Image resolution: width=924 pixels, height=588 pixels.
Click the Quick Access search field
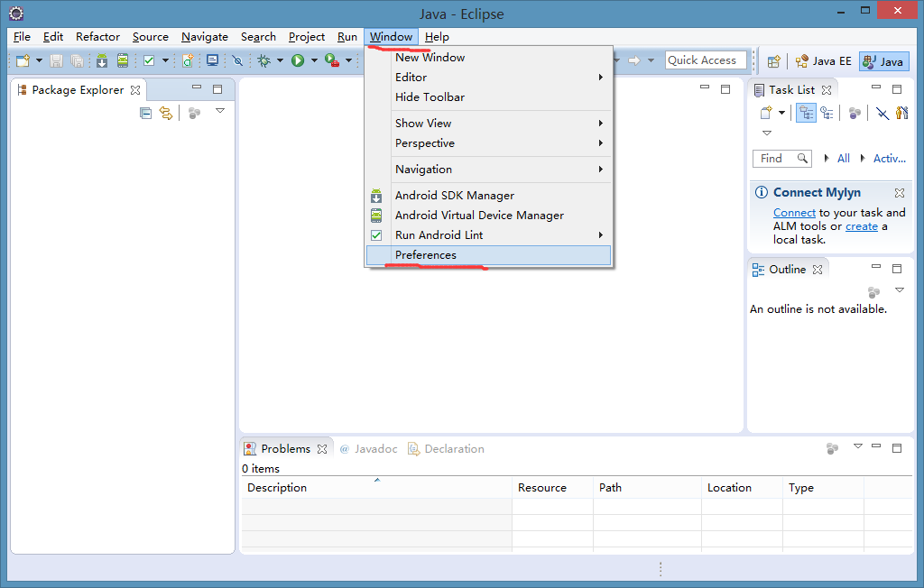(x=707, y=60)
